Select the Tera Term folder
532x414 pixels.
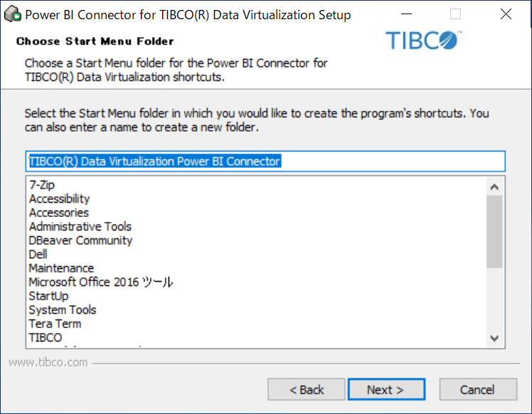coord(55,324)
